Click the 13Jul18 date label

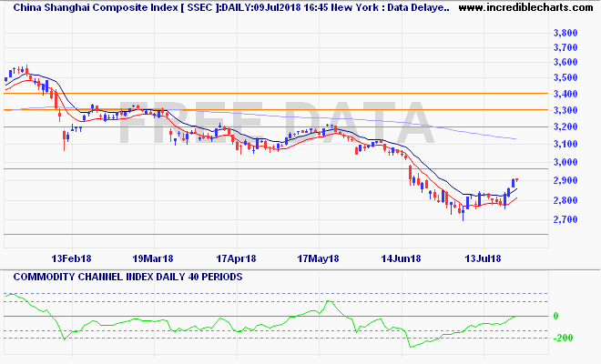[x=483, y=258]
